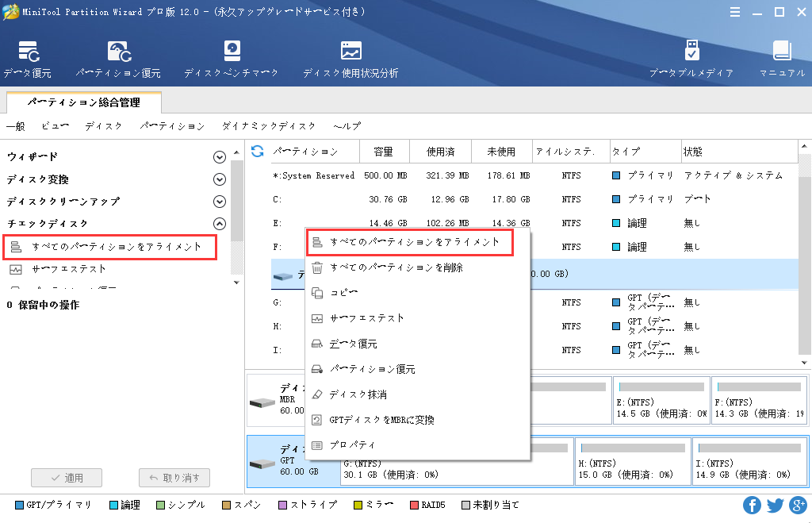
Task: Click the スパン legend color swatch
Action: 226,506
